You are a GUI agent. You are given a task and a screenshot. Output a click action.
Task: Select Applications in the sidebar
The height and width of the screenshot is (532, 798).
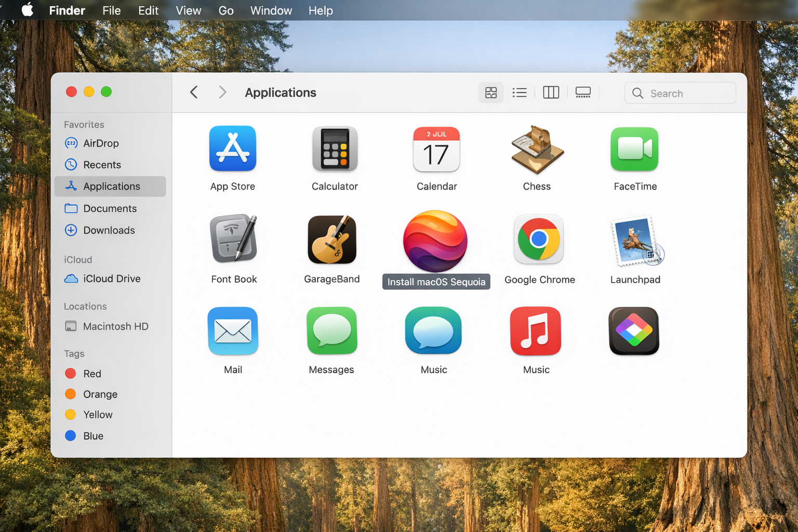(110, 187)
